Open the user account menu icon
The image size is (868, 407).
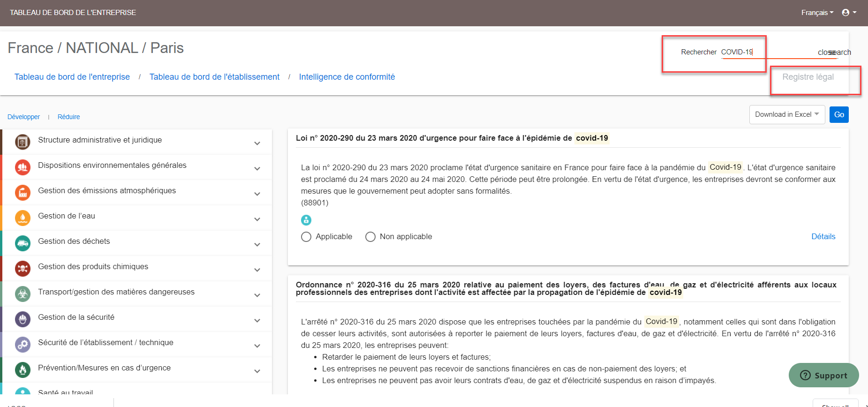coord(849,13)
